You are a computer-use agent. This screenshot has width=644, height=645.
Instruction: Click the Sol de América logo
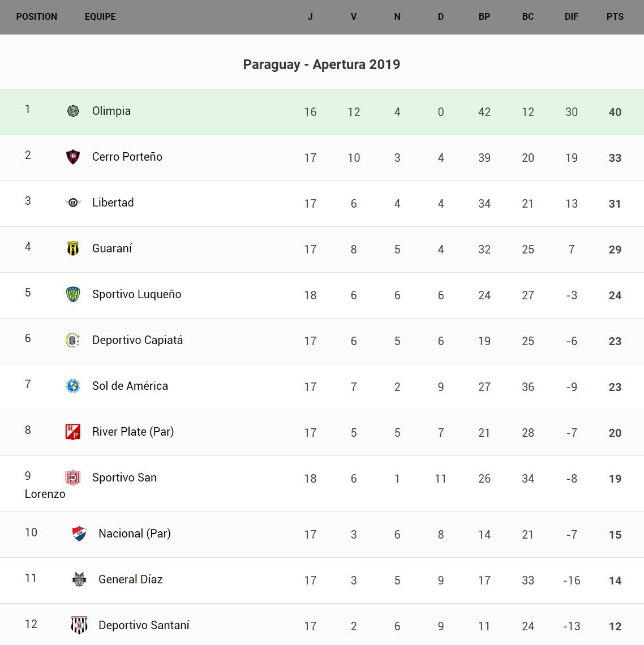tap(73, 386)
